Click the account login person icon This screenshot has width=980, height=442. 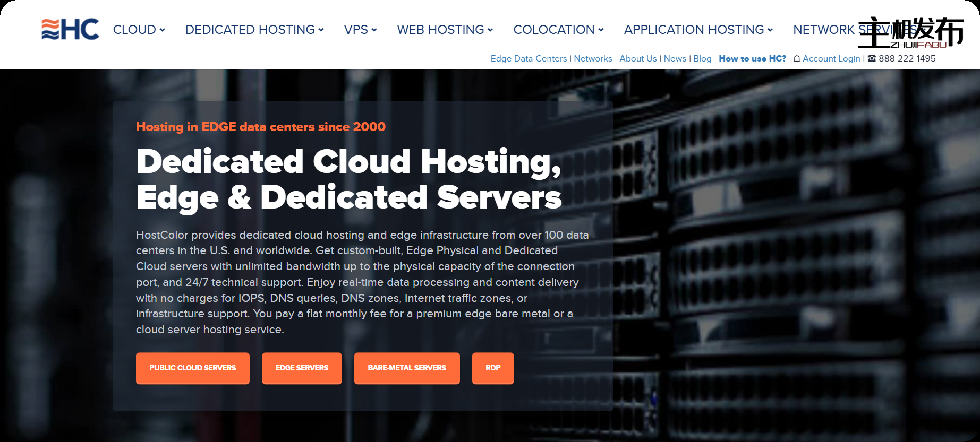click(796, 59)
